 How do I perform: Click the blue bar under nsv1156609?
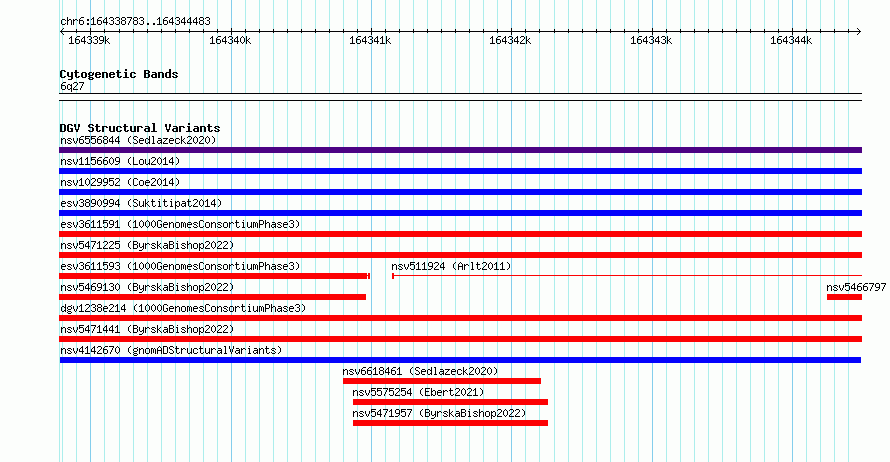460,171
